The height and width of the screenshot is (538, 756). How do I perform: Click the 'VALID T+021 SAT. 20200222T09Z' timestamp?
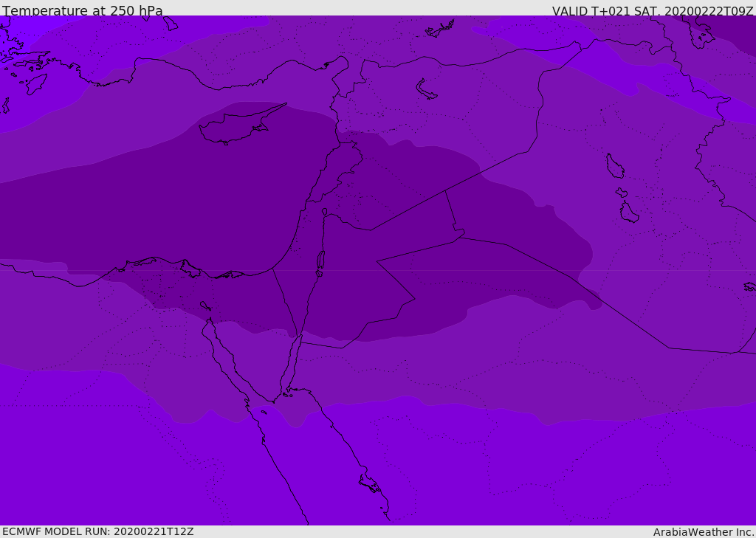click(x=653, y=11)
